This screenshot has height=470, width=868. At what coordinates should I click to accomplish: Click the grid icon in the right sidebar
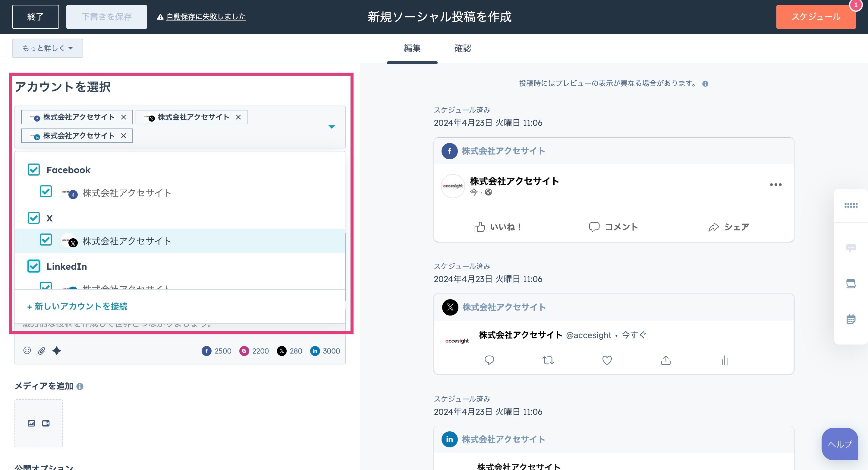tap(851, 205)
